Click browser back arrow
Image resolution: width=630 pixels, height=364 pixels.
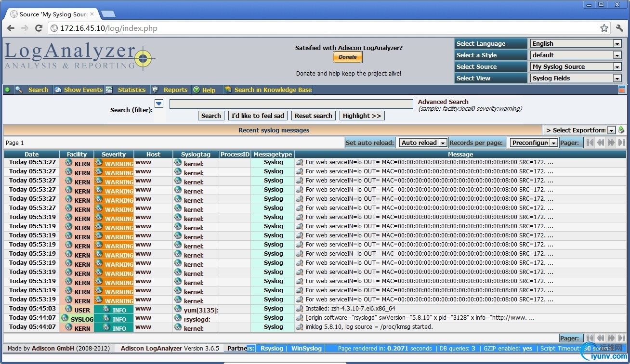tap(11, 28)
